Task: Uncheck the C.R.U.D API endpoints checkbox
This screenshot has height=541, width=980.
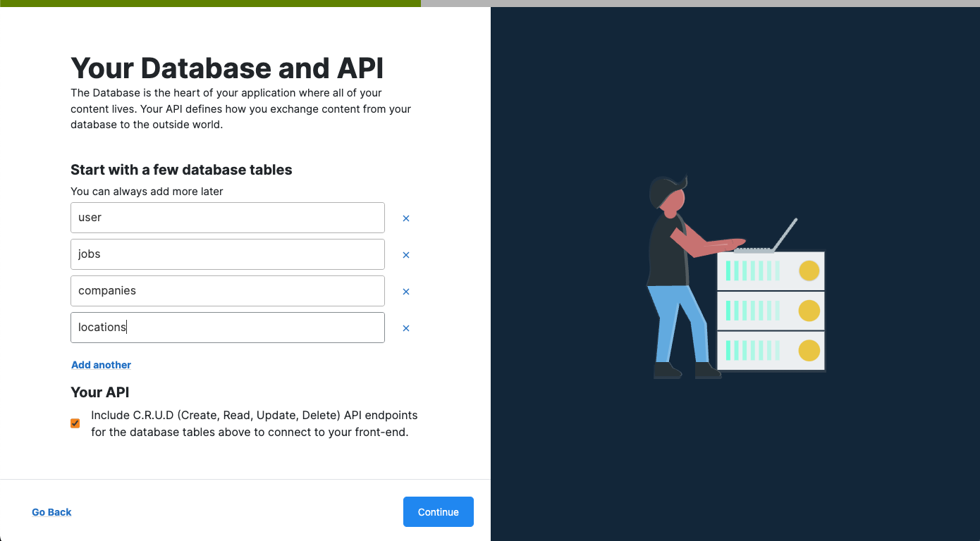Action: tap(75, 423)
